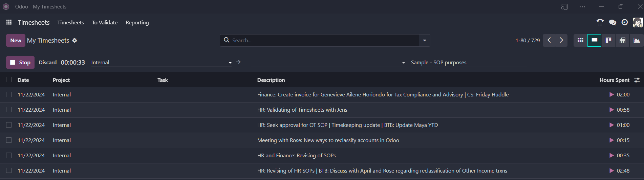Check the row for Validating of Timesheets
Image resolution: width=644 pixels, height=180 pixels.
click(x=9, y=110)
